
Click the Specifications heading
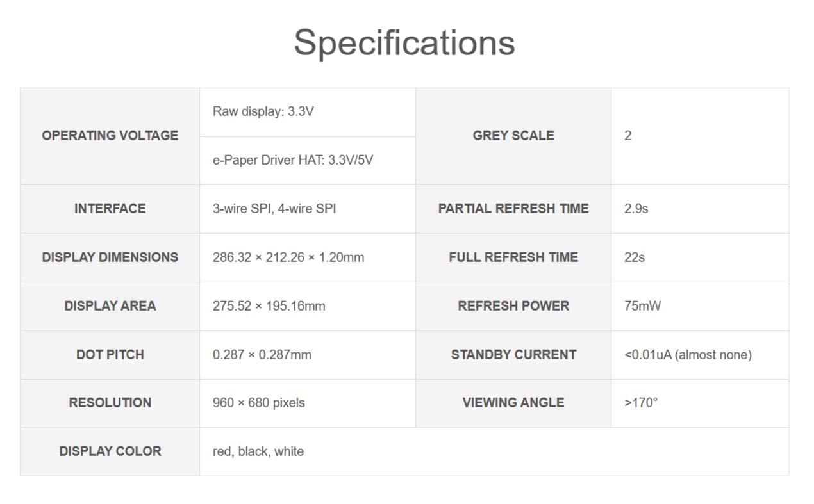404,44
